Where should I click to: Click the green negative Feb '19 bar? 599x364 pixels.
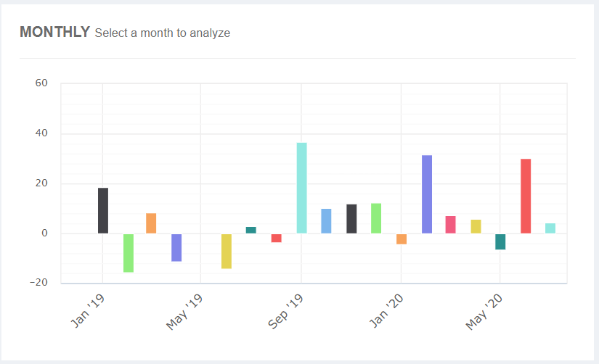[129, 252]
